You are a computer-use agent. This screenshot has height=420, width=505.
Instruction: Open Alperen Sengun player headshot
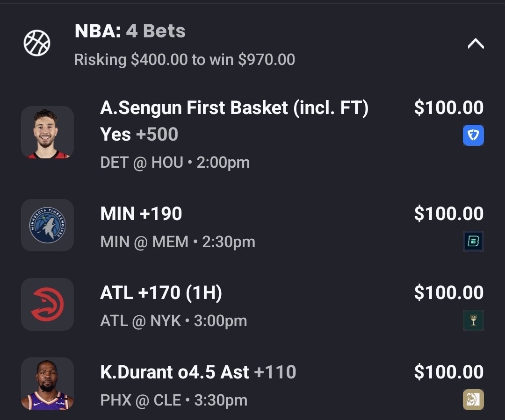pos(47,132)
